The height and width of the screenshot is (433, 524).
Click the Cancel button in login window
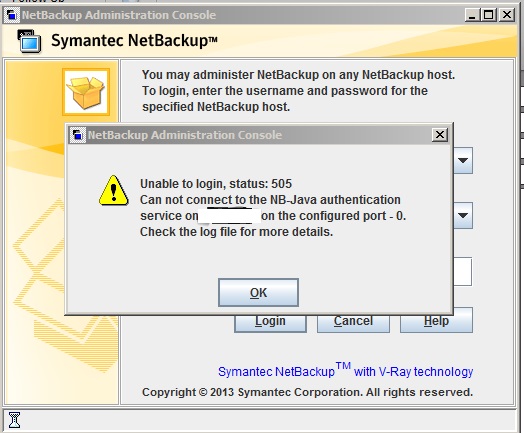[x=353, y=323]
